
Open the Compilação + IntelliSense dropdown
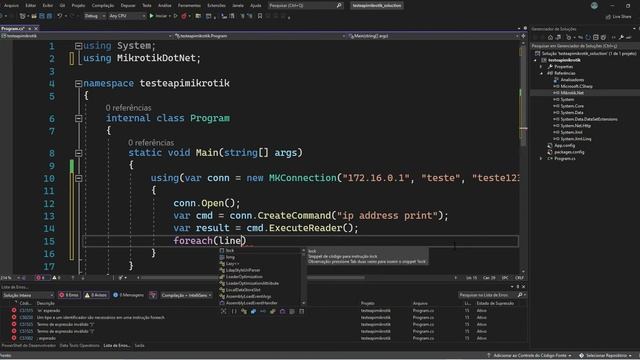[x=186, y=295]
